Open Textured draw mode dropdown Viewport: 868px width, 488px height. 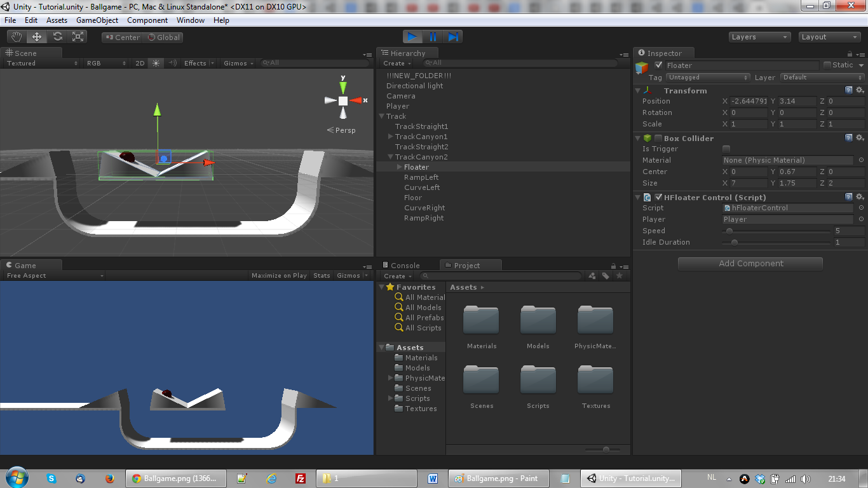pos(42,63)
